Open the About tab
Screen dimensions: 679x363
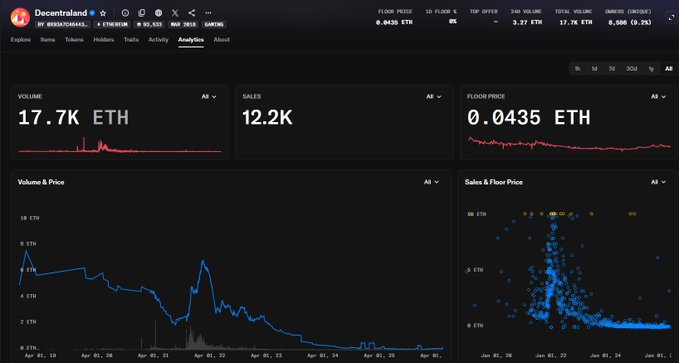click(222, 39)
